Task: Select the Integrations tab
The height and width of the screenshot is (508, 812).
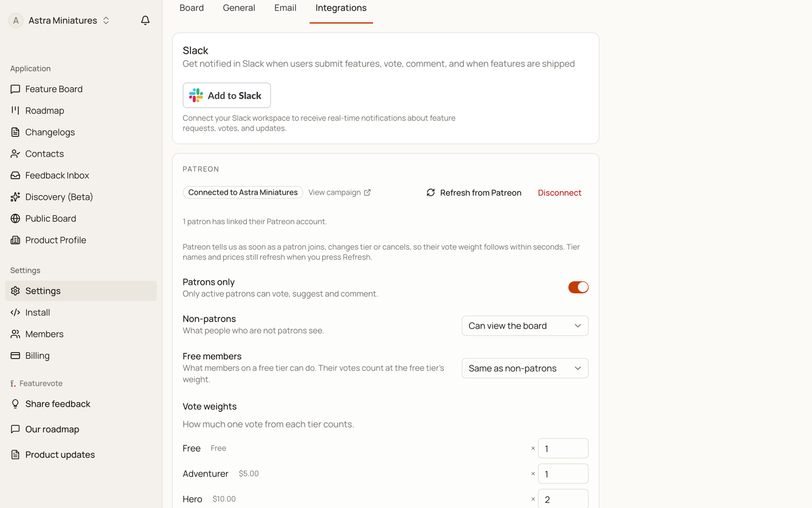Action: pos(341,8)
